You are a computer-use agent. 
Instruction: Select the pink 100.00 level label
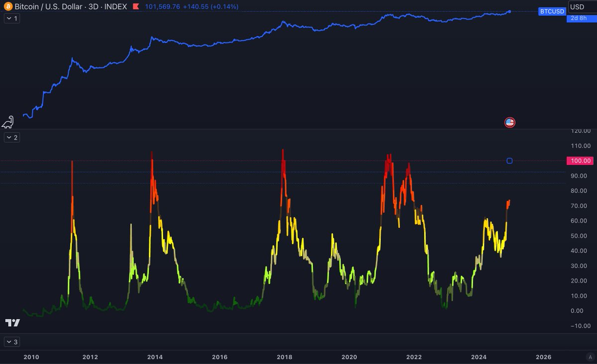pos(581,161)
